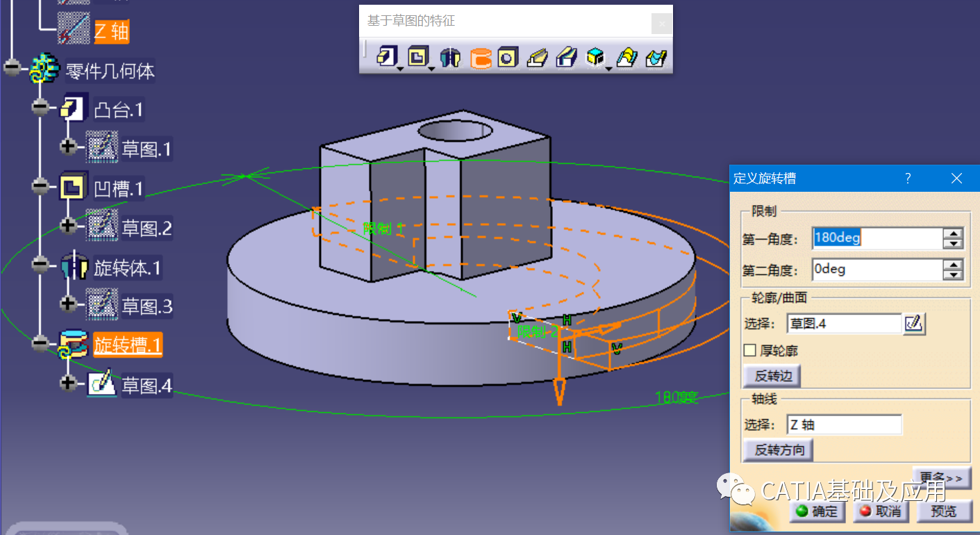The height and width of the screenshot is (535, 980).
Task: Select the Hole tool icon
Action: tap(508, 57)
